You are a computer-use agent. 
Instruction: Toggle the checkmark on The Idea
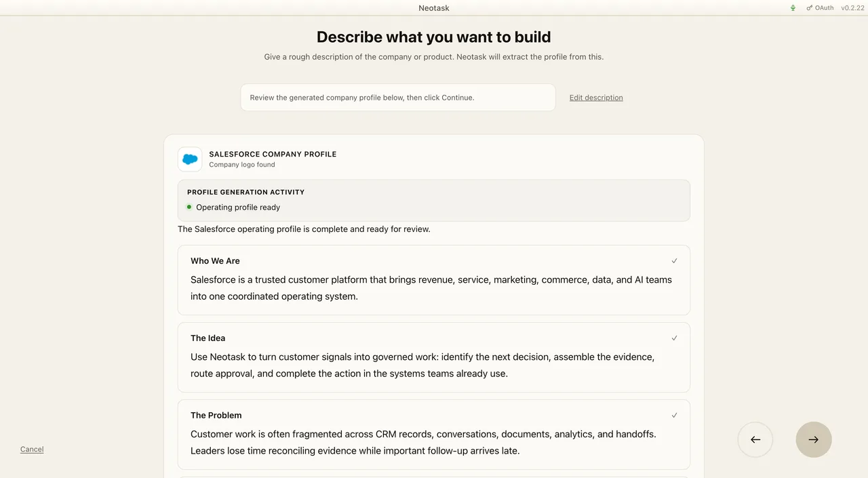pos(674,338)
